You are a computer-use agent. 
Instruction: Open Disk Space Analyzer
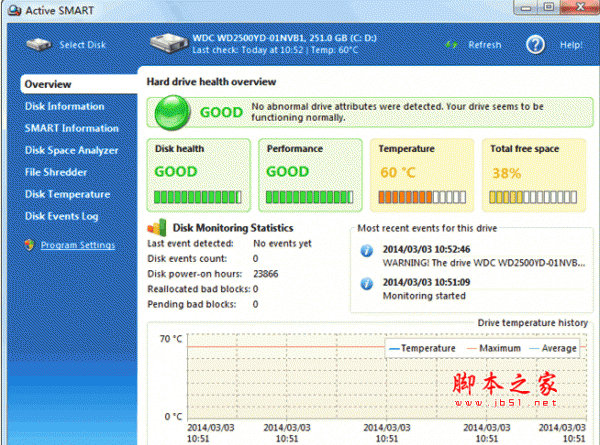pyautogui.click(x=72, y=150)
